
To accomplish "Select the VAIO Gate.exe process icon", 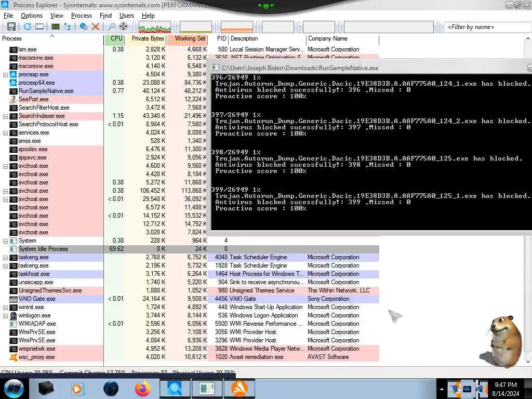I will pos(14,299).
